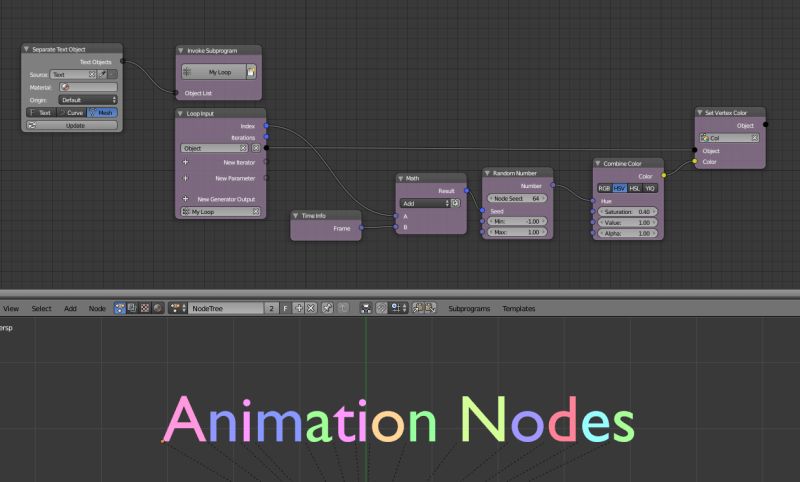Select Mesh output type
The width and height of the screenshot is (800, 482).
click(x=102, y=113)
